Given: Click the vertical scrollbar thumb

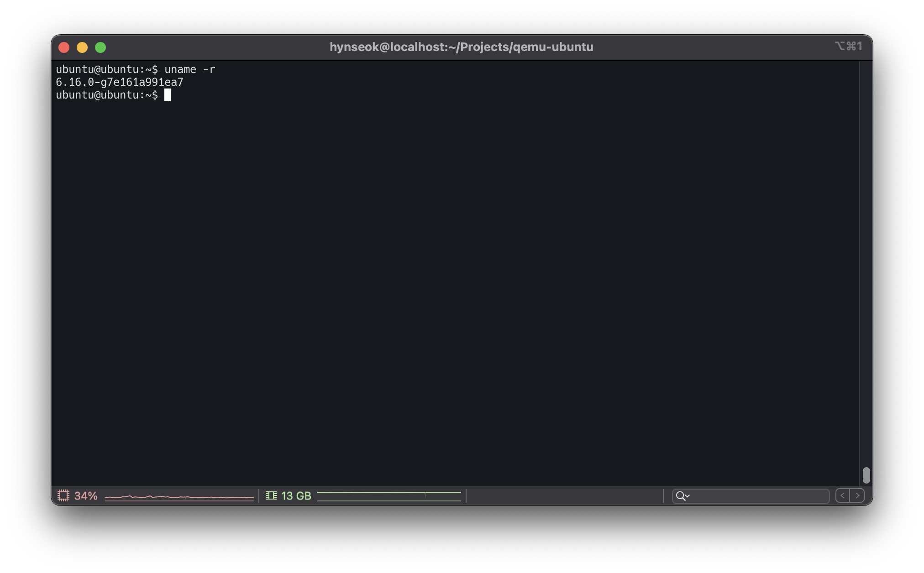Looking at the screenshot, I should pyautogui.click(x=866, y=475).
